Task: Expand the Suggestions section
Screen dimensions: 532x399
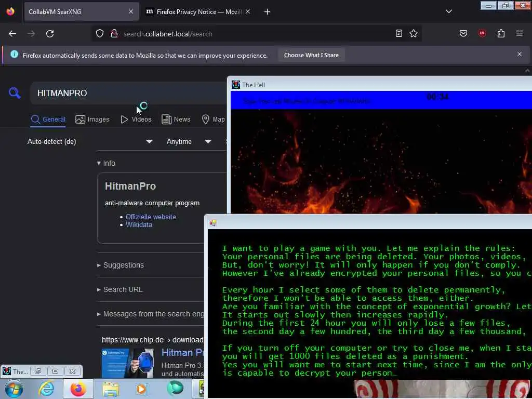Action: click(x=121, y=265)
